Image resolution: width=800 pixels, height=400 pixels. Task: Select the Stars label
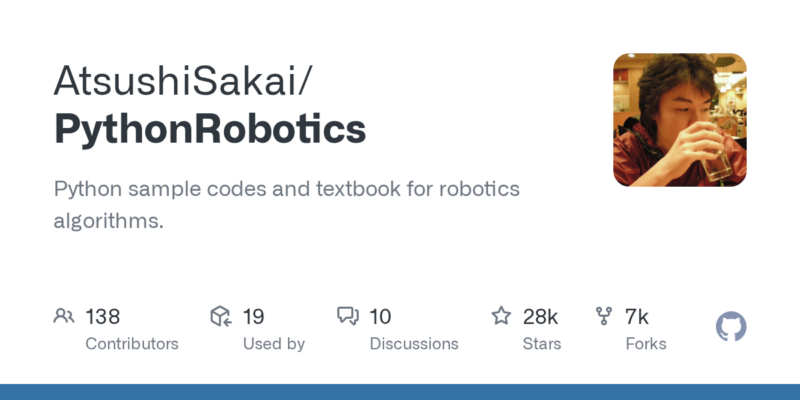(544, 343)
